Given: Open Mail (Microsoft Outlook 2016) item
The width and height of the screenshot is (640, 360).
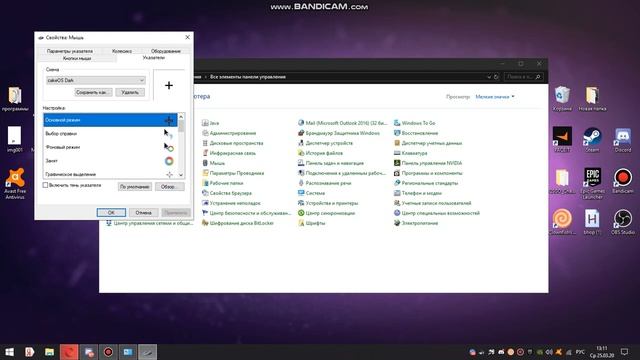Looking at the screenshot, I should click(342, 123).
